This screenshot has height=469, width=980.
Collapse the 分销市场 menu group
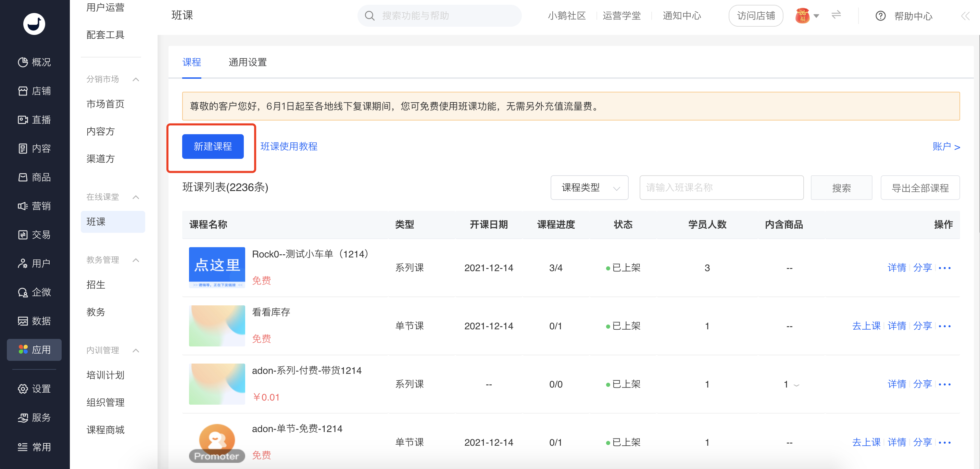pyautogui.click(x=136, y=79)
